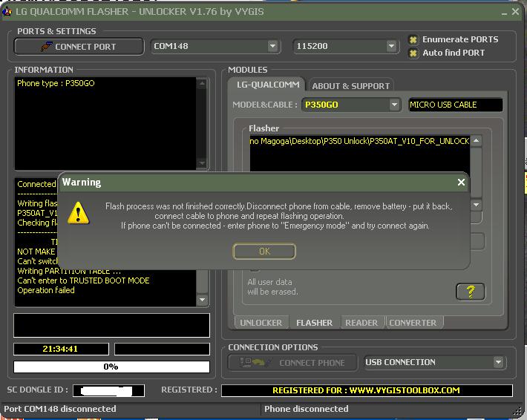Switch to the LG-QUALCOMM tab
Viewport: 527px width, 420px height.
[267, 85]
